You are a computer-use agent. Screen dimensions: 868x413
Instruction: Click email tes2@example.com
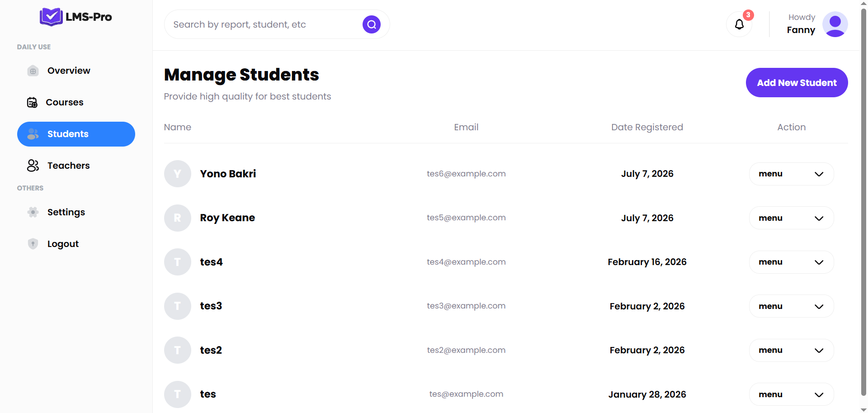(x=466, y=350)
